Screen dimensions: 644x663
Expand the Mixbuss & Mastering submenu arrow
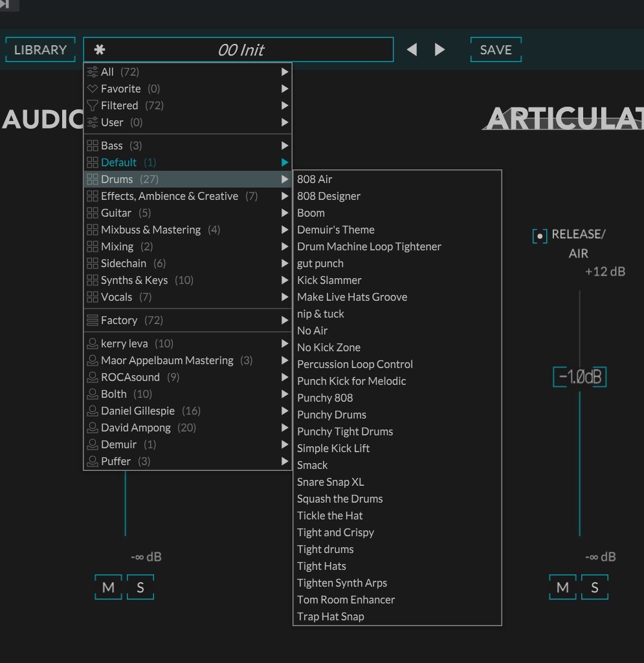click(x=285, y=230)
